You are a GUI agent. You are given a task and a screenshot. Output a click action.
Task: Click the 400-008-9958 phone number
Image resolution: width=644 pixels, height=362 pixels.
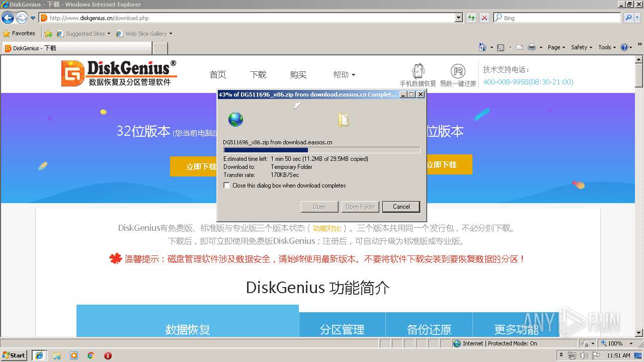pyautogui.click(x=528, y=82)
